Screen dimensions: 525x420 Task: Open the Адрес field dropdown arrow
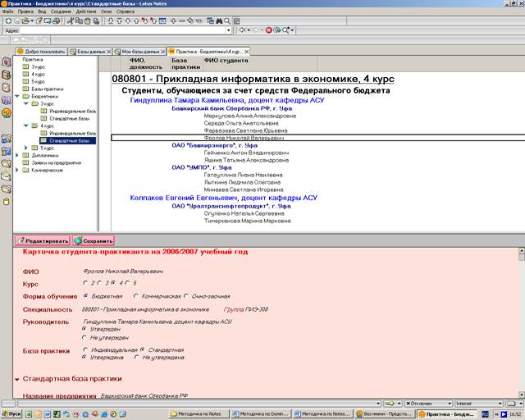pos(228,30)
